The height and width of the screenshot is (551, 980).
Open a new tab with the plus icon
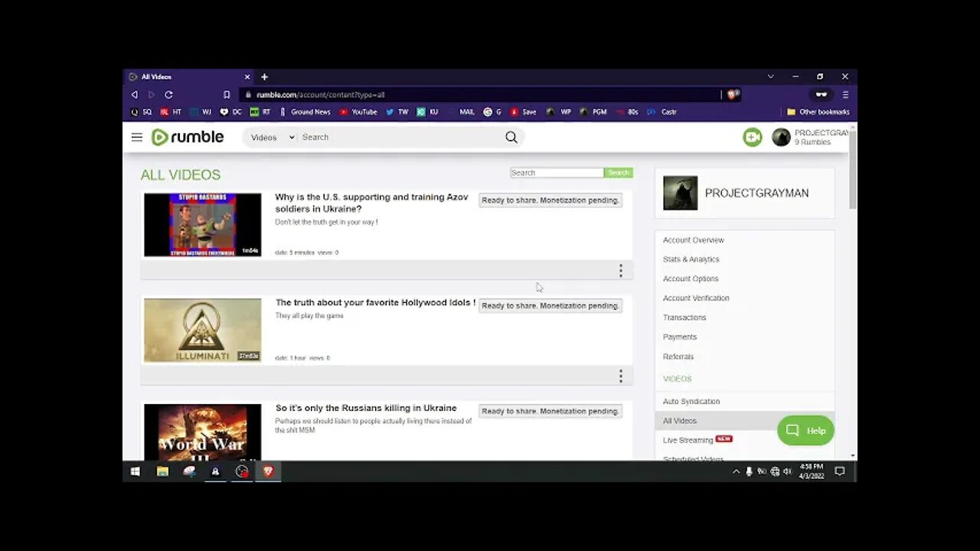pos(264,77)
